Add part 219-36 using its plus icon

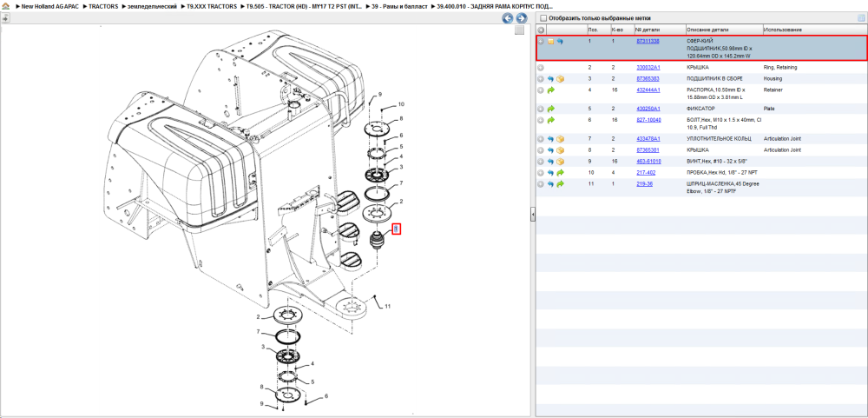pyautogui.click(x=541, y=183)
